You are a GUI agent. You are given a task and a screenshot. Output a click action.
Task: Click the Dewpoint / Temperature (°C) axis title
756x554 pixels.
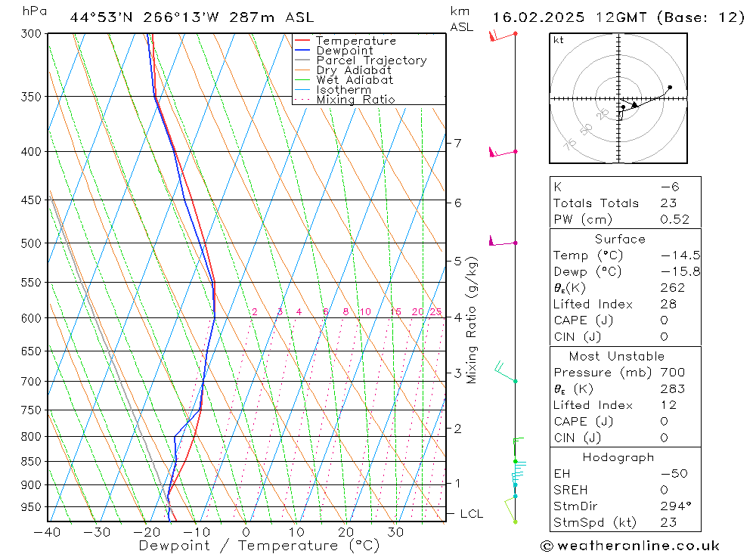[259, 546]
